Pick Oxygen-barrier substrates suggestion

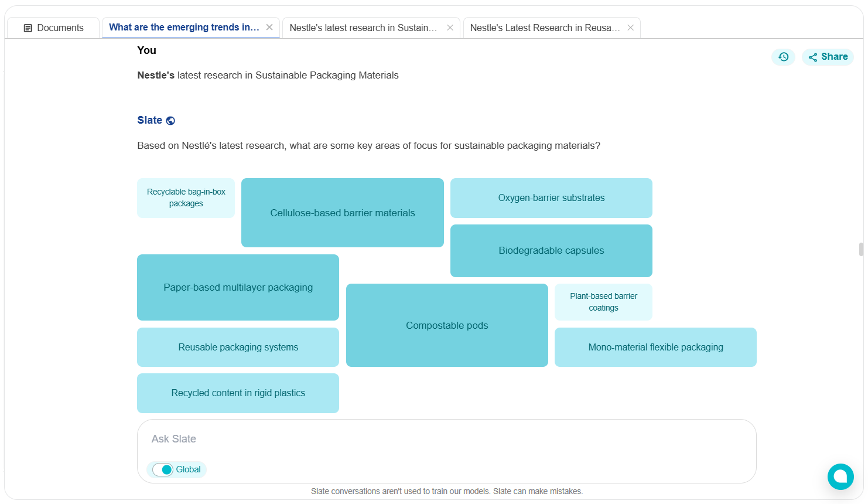tap(551, 198)
